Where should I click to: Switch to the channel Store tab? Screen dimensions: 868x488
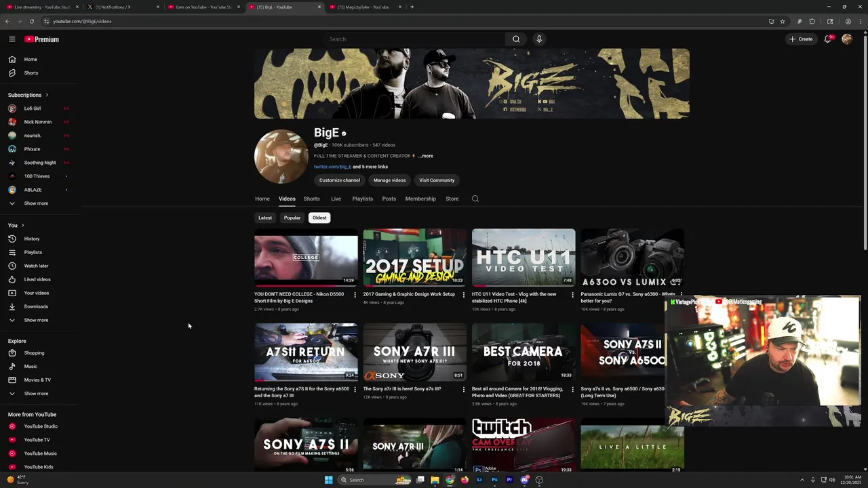point(452,199)
